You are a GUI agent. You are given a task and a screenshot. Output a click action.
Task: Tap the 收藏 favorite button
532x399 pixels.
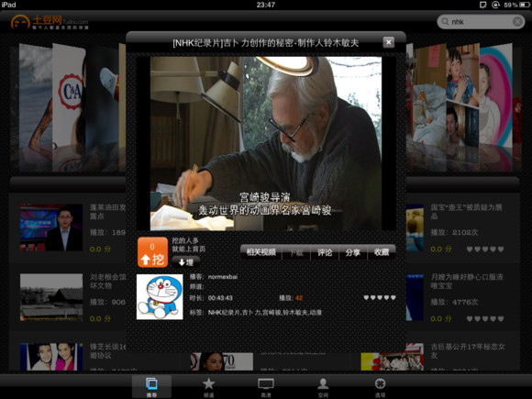click(382, 252)
